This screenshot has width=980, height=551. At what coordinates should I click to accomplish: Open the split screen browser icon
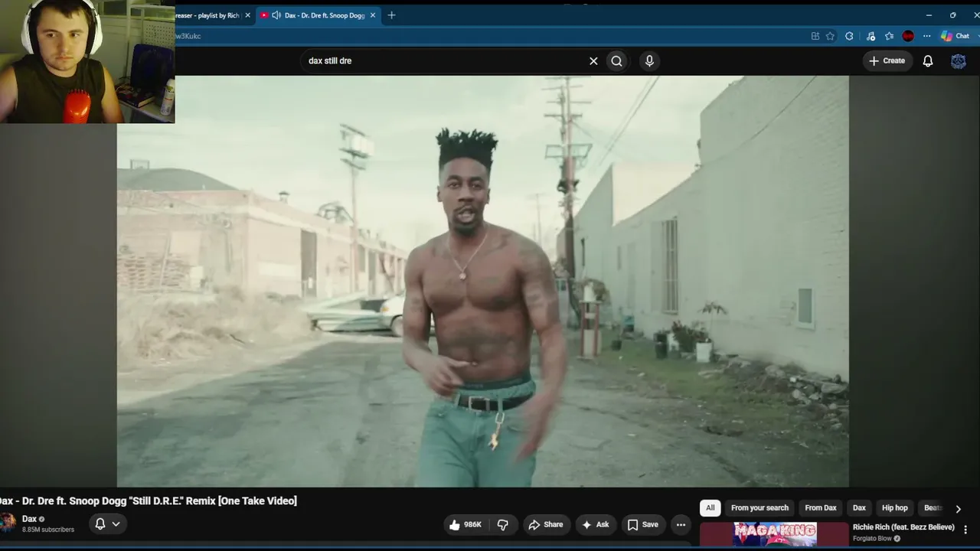pyautogui.click(x=815, y=36)
